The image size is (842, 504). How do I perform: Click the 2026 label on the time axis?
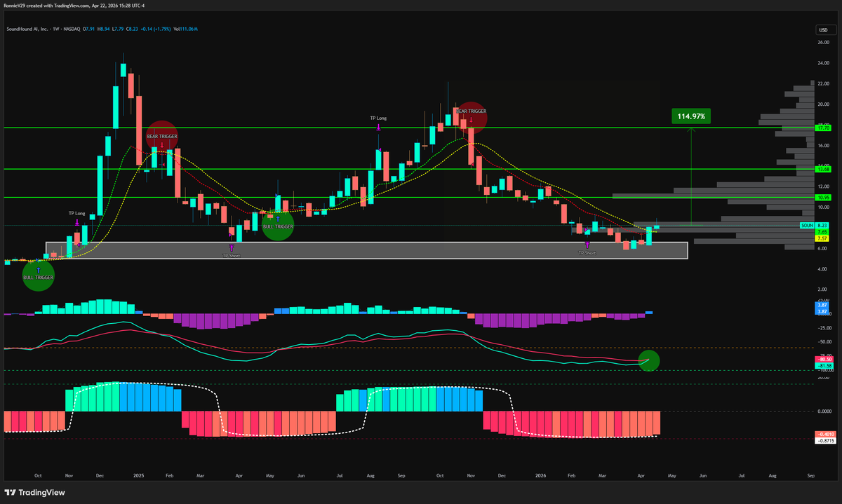[x=540, y=475]
